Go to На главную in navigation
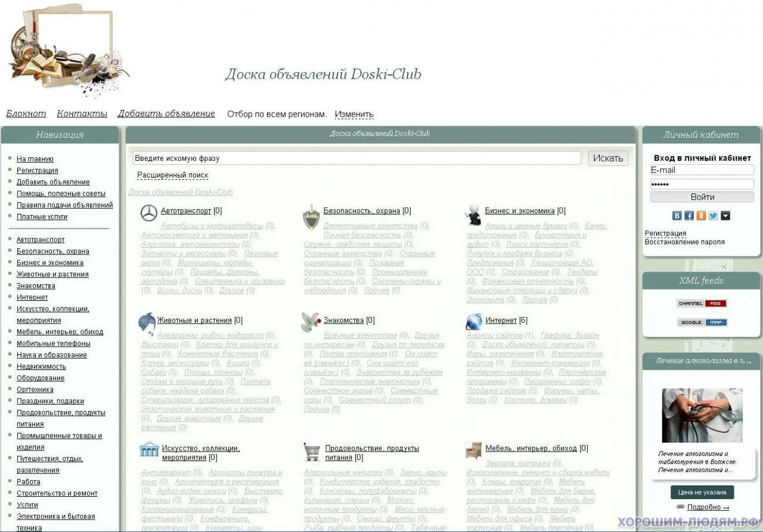 coord(35,159)
